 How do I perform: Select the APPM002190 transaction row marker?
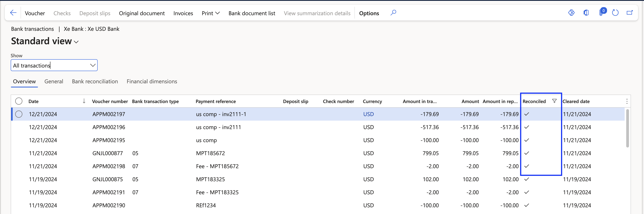point(19,205)
